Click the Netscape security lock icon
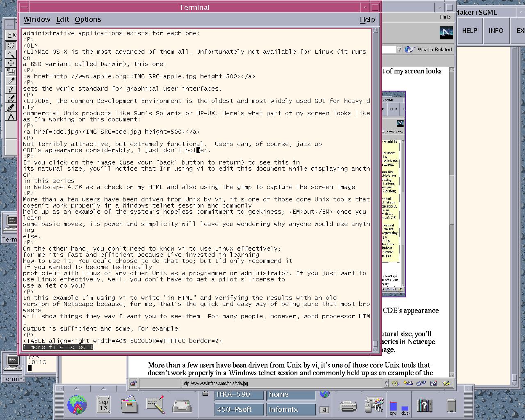This screenshot has height=420, width=525. [x=133, y=383]
